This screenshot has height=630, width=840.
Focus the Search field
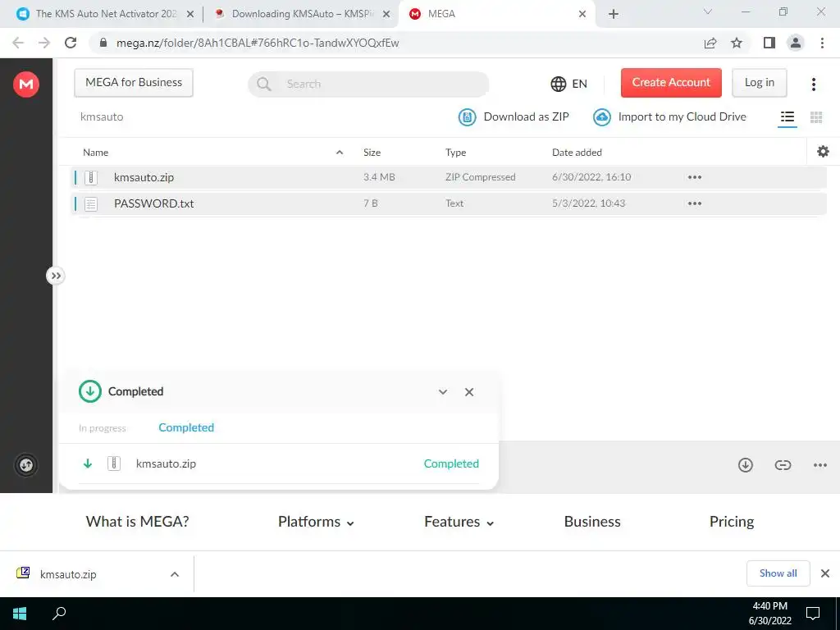(x=368, y=84)
